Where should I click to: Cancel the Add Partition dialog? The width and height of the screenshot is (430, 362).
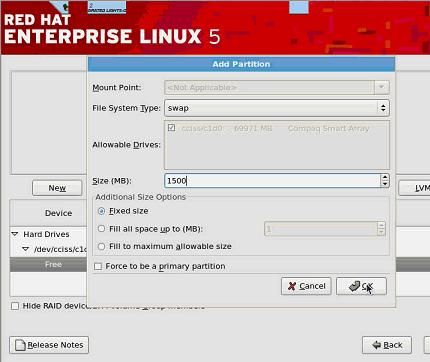306,286
